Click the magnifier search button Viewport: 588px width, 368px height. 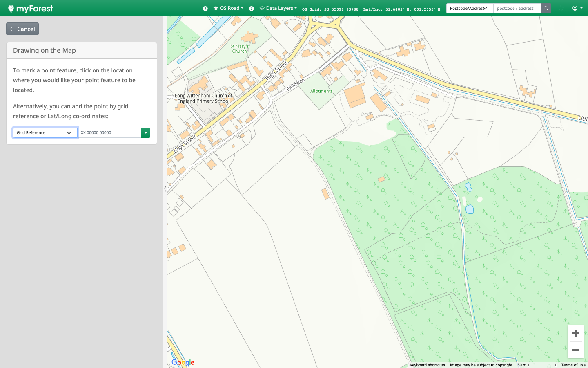pos(546,9)
